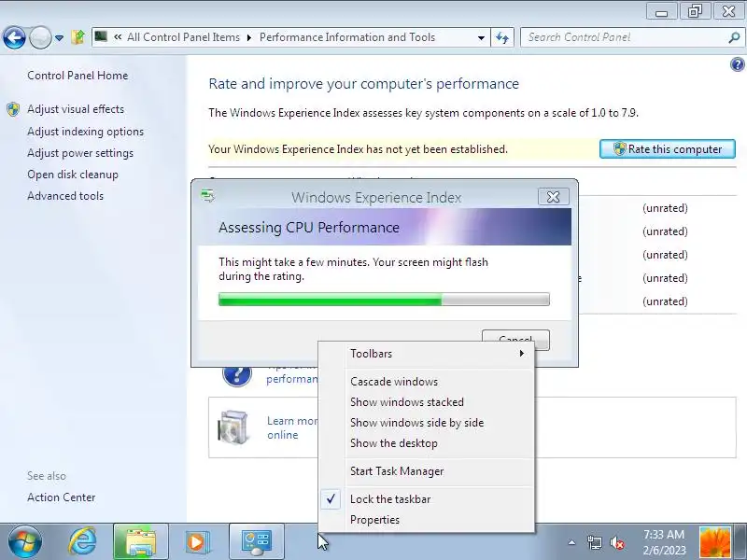Viewport: 747px width, 560px height.
Task: Expand the arrow after All Control Panel Items
Action: pos(249,37)
